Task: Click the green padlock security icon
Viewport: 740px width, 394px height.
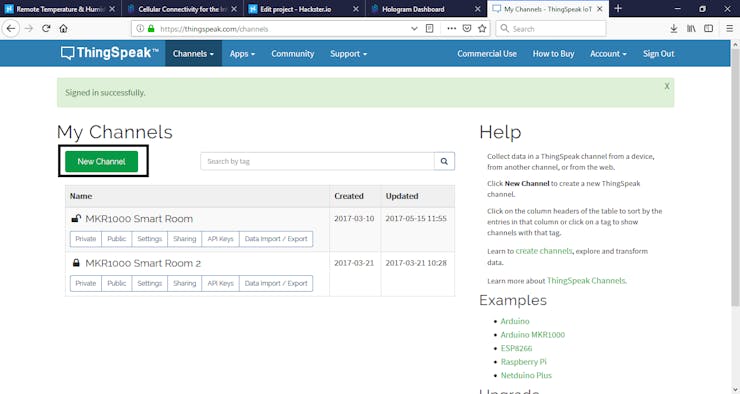Action: click(x=151, y=28)
